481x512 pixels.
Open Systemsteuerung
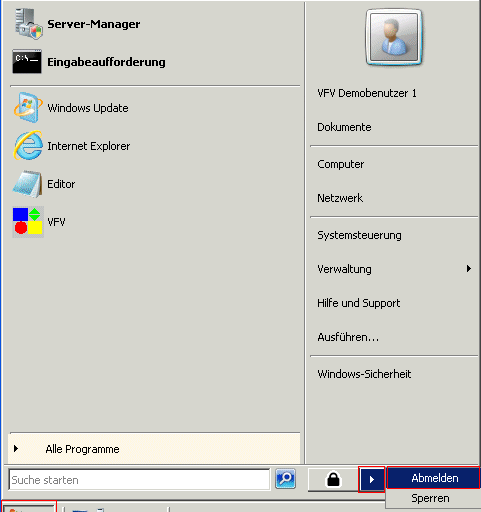tap(359, 235)
